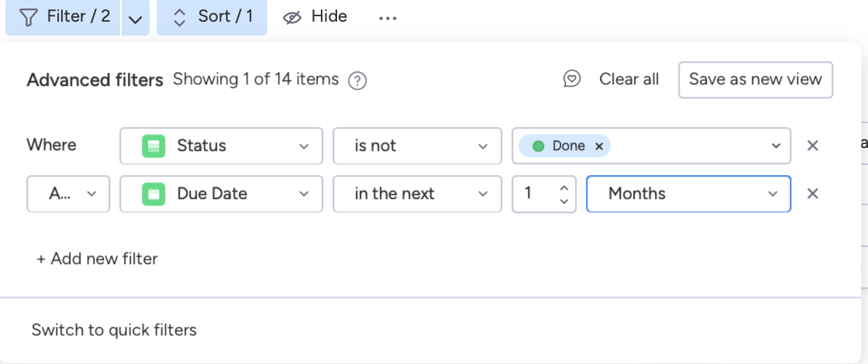
Task: Open the And/Or operator dropdown
Action: coord(68,194)
